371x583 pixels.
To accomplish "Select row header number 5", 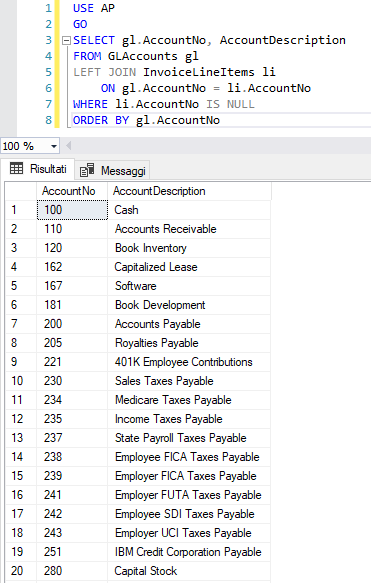I will pos(21,286).
